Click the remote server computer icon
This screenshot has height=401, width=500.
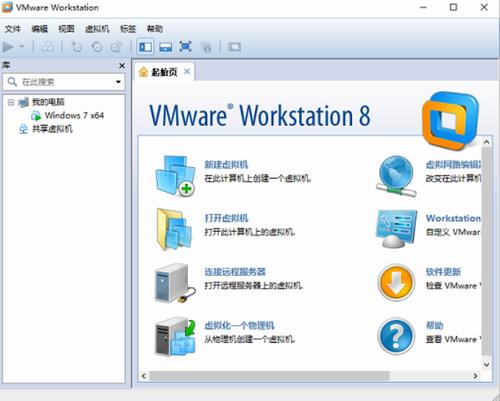pyautogui.click(x=175, y=283)
